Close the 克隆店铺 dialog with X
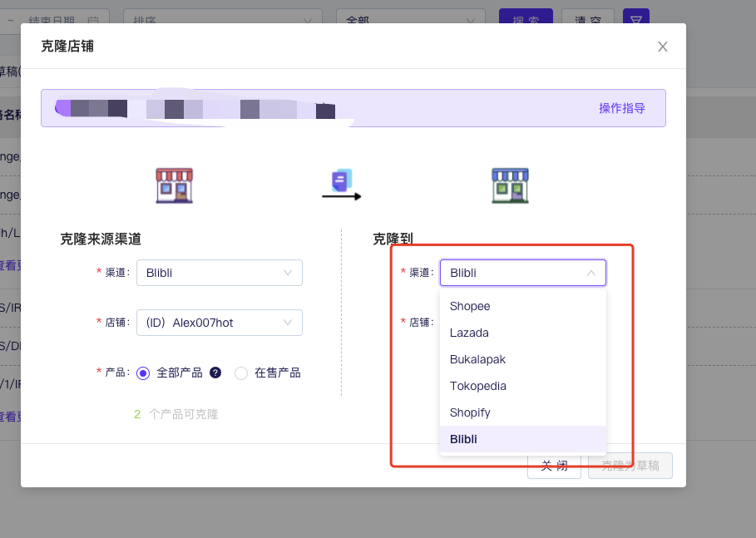The image size is (756, 538). tap(662, 47)
